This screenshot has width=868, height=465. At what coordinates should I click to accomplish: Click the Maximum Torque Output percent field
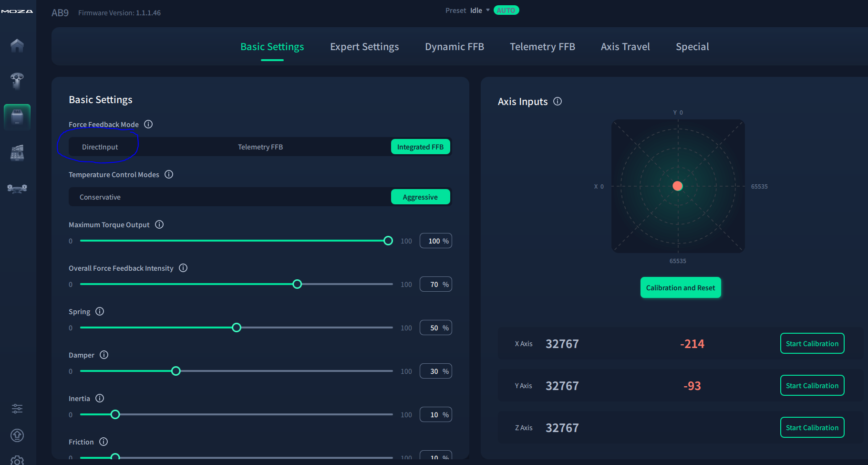pos(436,241)
